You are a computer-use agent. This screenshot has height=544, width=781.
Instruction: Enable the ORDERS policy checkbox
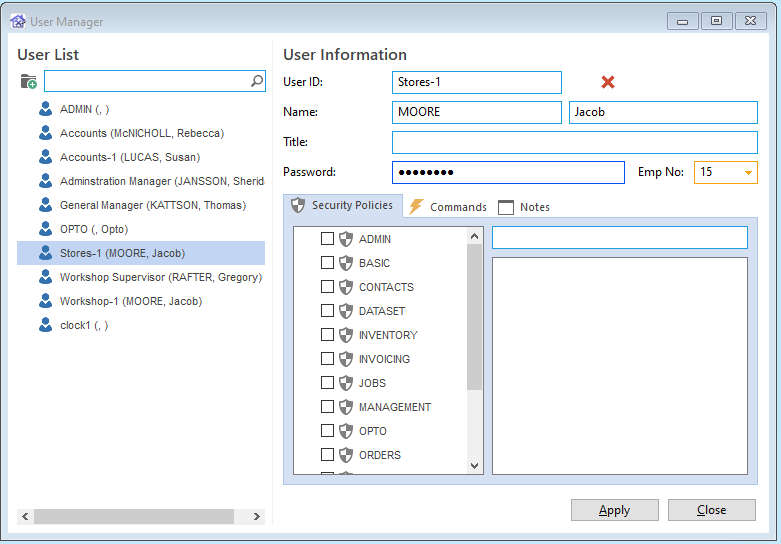click(327, 454)
